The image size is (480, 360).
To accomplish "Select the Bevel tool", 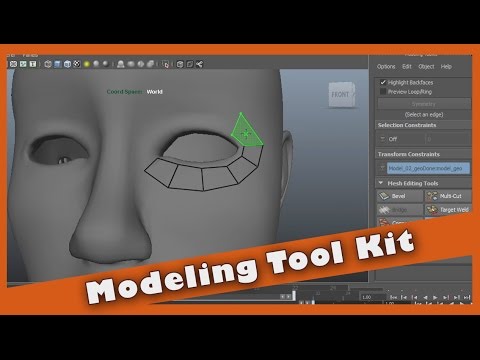I will [x=400, y=196].
